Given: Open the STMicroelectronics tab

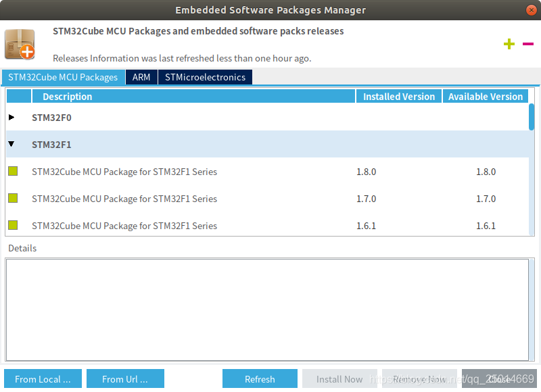Looking at the screenshot, I should (205, 77).
